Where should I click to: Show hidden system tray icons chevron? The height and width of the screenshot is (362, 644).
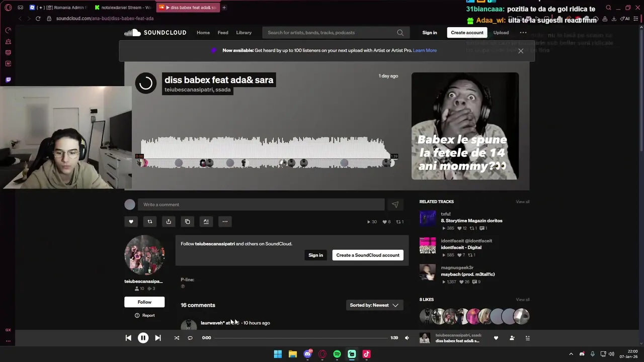click(571, 354)
